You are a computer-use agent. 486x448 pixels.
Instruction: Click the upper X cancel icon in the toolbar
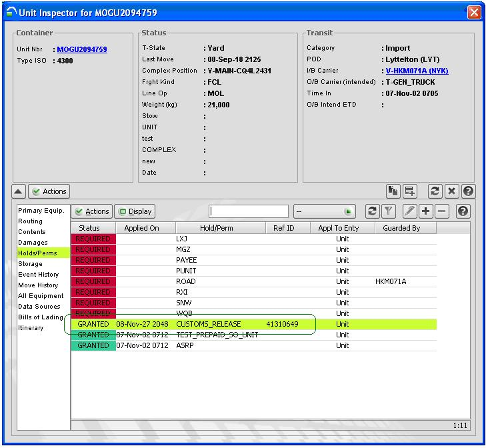451,191
